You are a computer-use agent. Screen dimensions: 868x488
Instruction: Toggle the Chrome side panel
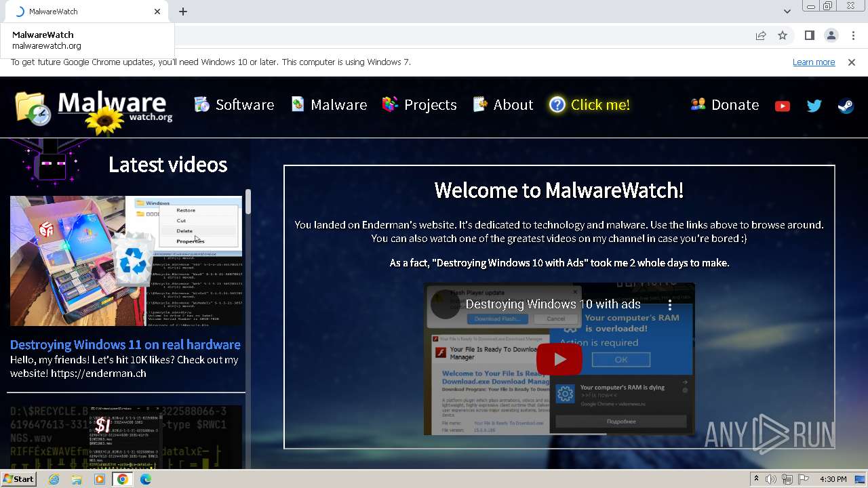pyautogui.click(x=809, y=35)
